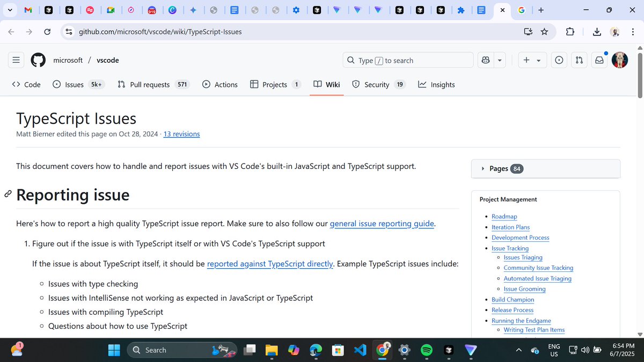Open a new browser tab
644x362 pixels.
point(540,10)
